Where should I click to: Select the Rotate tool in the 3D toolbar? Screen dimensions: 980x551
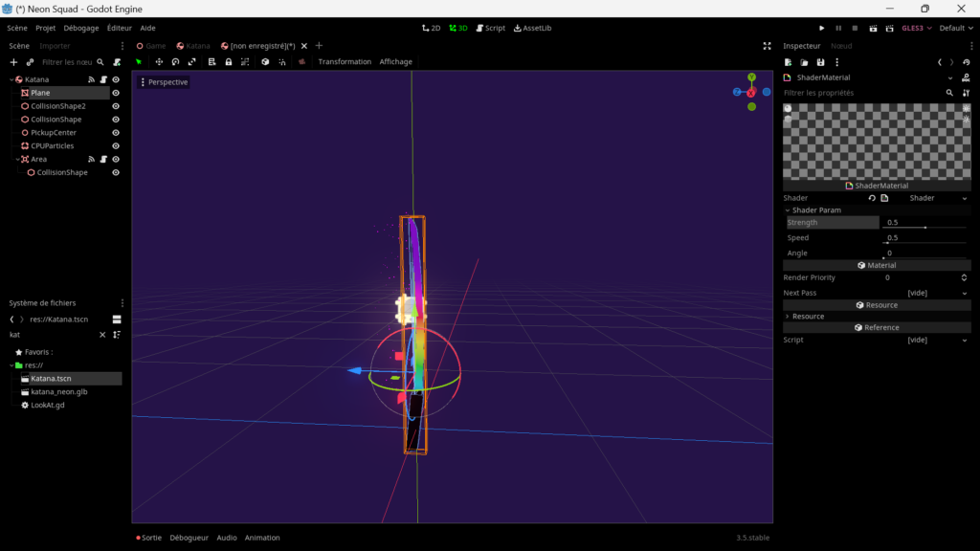[x=176, y=61]
